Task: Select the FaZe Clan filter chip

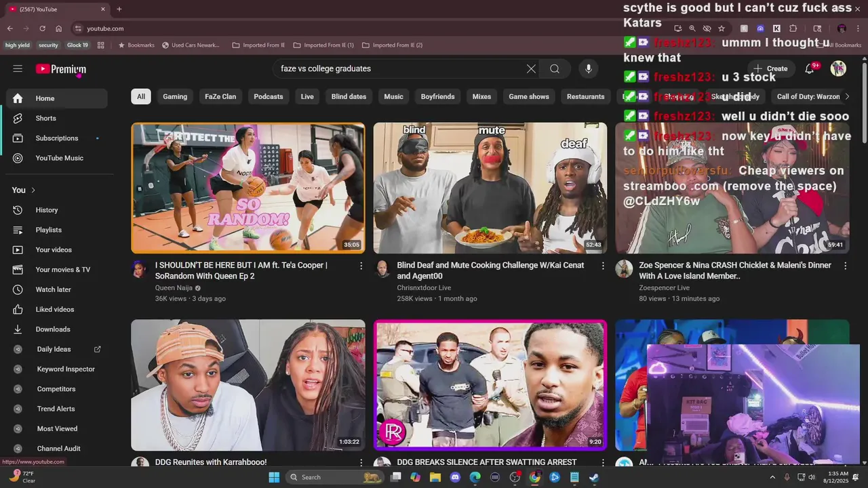Action: (x=220, y=96)
